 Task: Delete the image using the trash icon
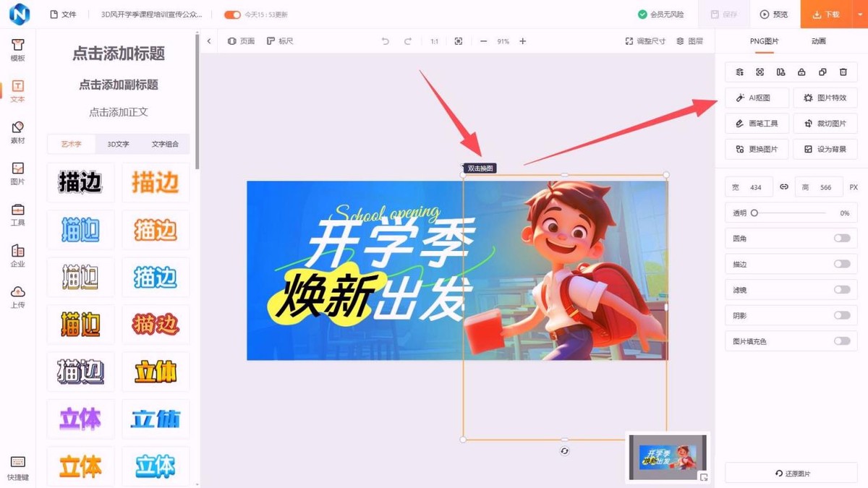click(x=842, y=72)
